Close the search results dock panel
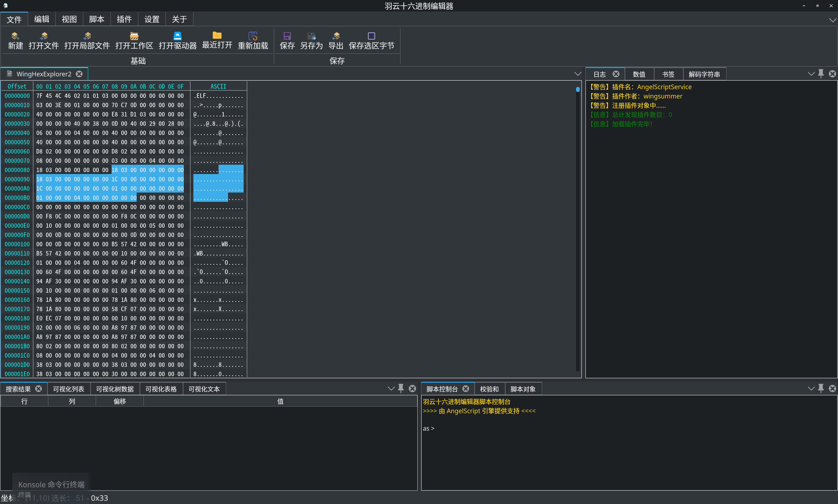Image resolution: width=838 pixels, height=504 pixels. (x=412, y=388)
